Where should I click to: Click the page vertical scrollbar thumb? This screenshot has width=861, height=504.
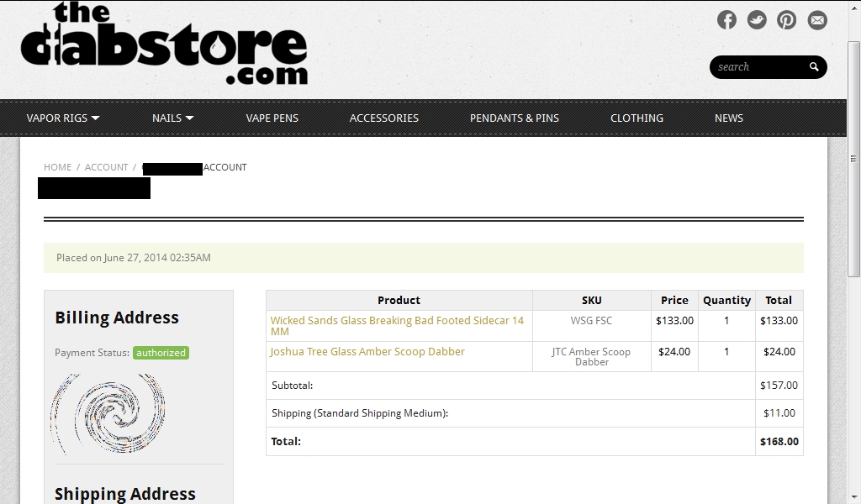pyautogui.click(x=853, y=159)
